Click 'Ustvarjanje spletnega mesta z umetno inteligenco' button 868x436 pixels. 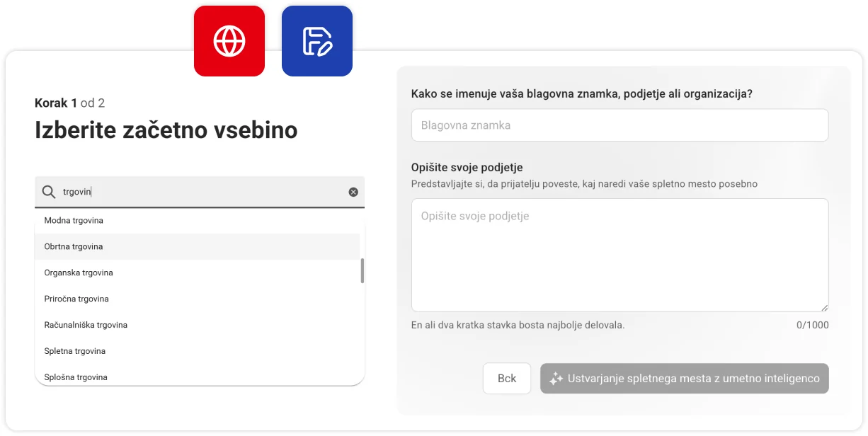685,379
